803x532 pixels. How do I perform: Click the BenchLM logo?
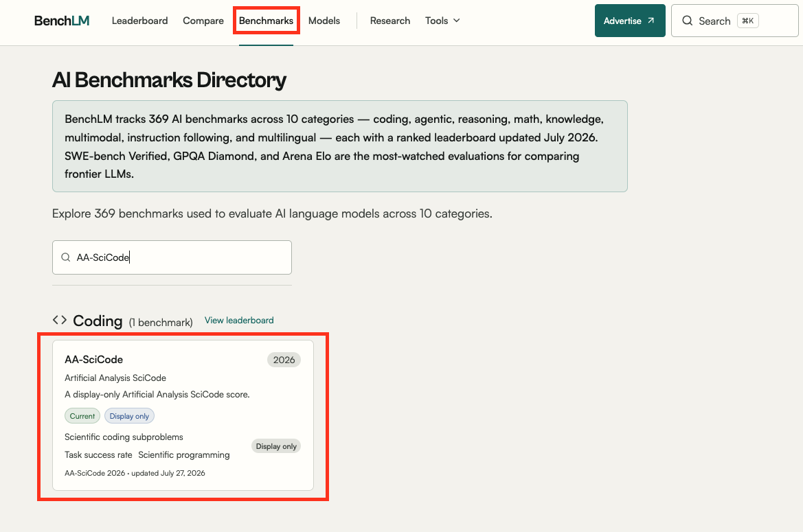[61, 21]
